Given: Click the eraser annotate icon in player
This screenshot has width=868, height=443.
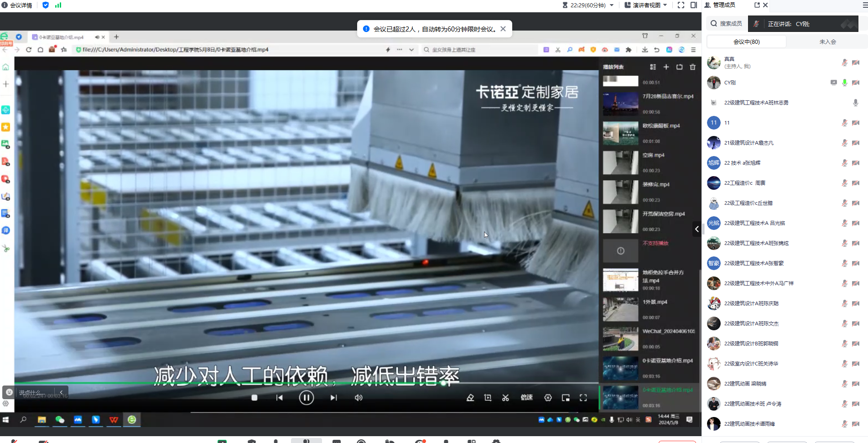Looking at the screenshot, I should tap(470, 398).
